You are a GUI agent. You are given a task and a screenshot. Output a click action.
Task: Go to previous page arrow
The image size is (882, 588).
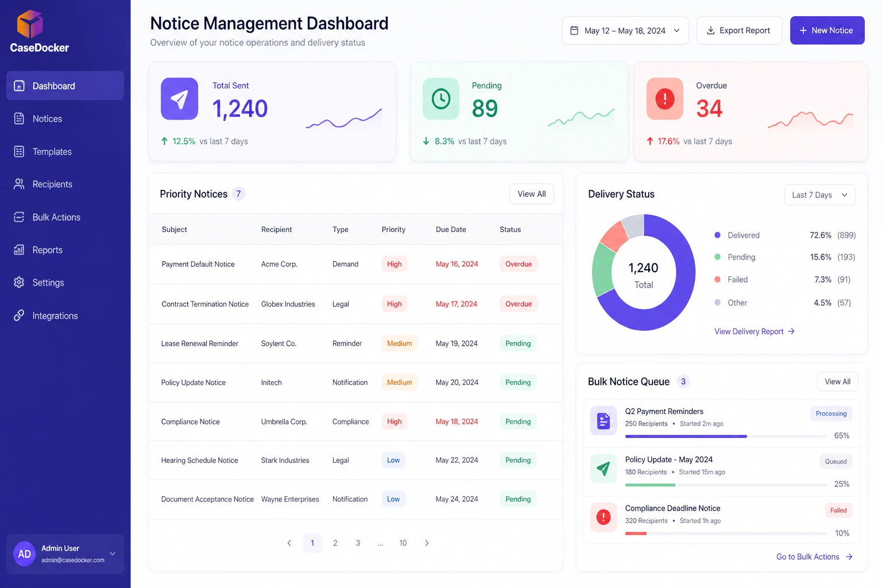pos(289,543)
